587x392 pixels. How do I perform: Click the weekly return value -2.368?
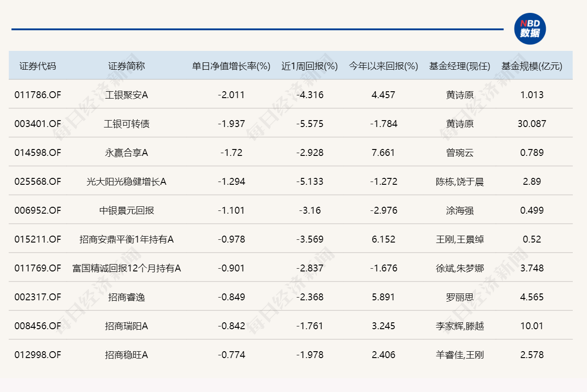tap(310, 297)
